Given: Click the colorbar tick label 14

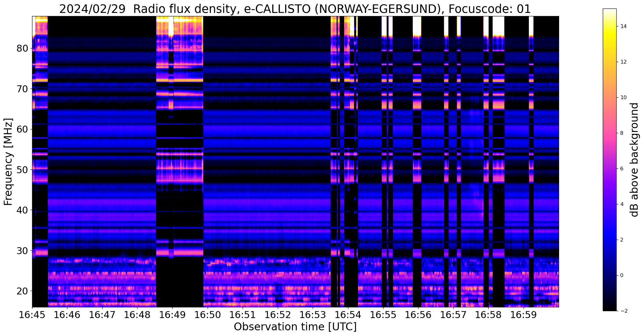Looking at the screenshot, I should click(623, 26).
